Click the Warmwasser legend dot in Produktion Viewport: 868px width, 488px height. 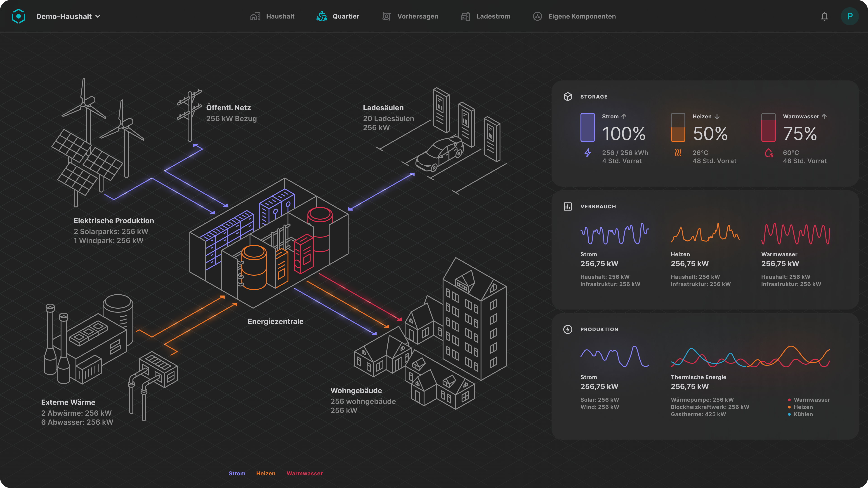click(x=789, y=400)
